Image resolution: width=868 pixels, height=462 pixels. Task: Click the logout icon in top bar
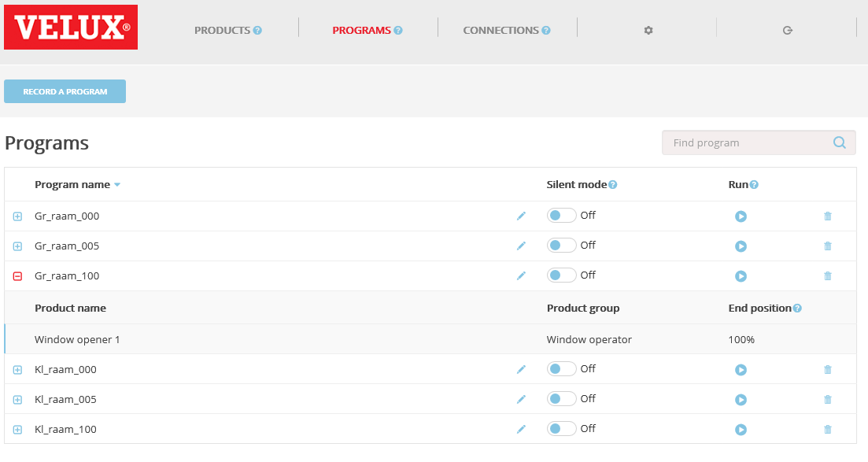pyautogui.click(x=787, y=31)
